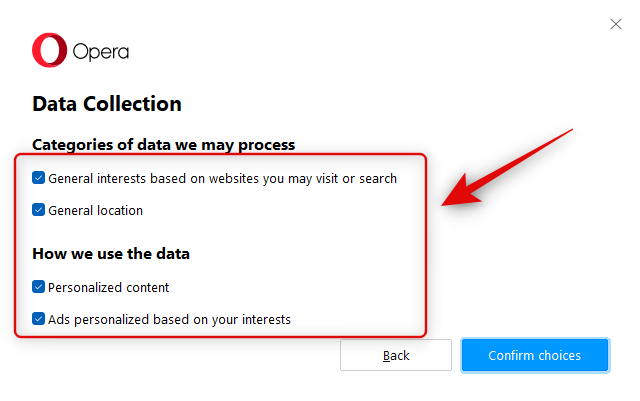This screenshot has width=640, height=401.
Task: Click the "General location" label text
Action: (x=95, y=211)
